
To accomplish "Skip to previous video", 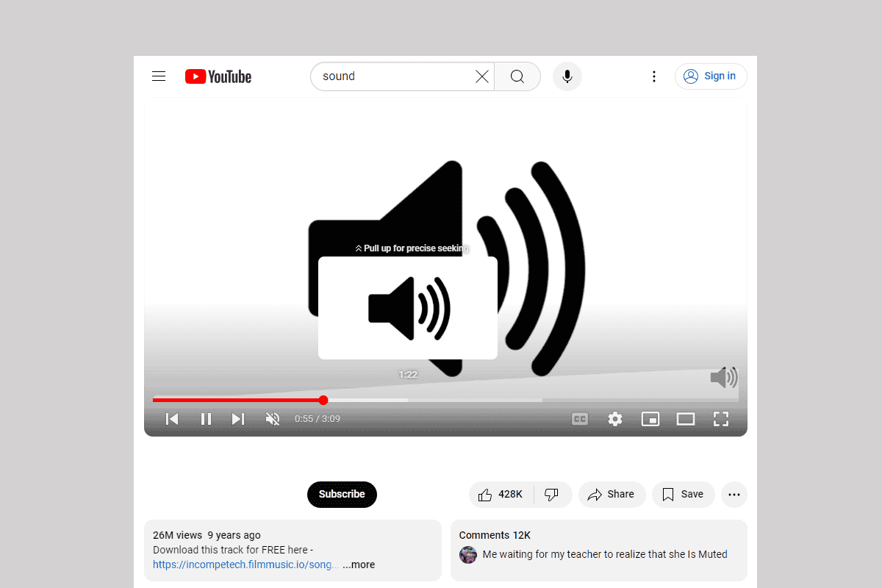I will (x=172, y=419).
